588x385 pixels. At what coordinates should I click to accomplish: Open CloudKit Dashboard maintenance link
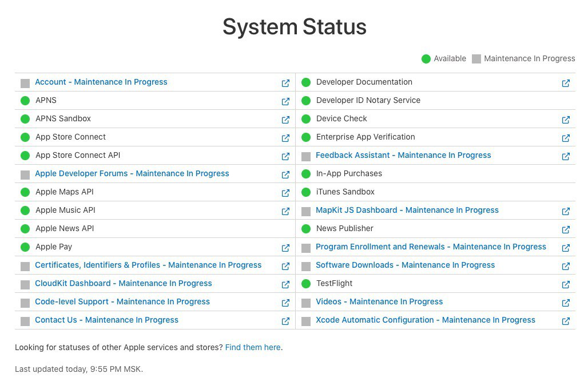pos(124,283)
